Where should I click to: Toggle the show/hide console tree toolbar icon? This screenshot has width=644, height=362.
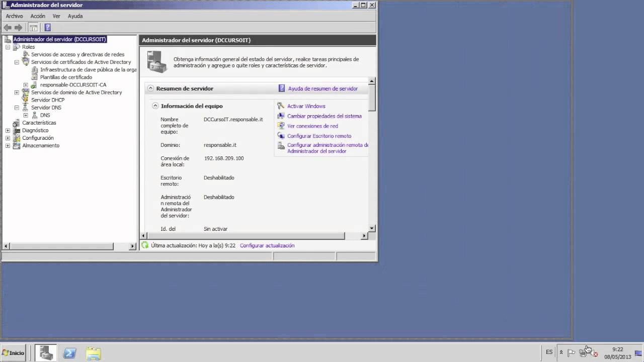[34, 28]
